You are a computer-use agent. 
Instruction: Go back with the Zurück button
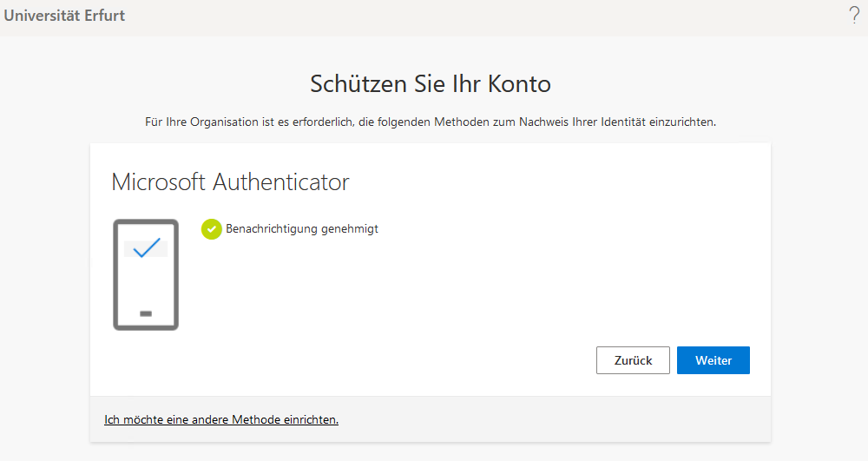tap(633, 360)
